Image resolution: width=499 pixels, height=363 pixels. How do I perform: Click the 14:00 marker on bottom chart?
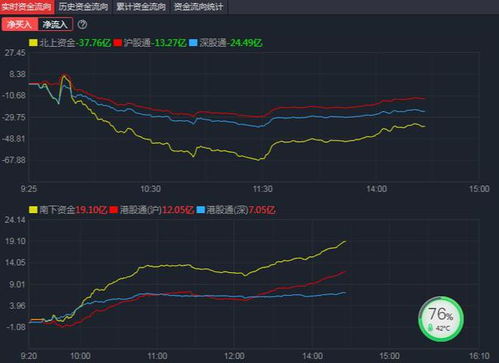point(312,356)
